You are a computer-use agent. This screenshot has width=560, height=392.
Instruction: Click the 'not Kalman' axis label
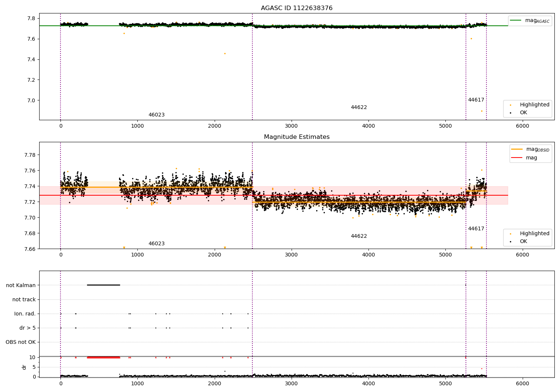(21, 285)
